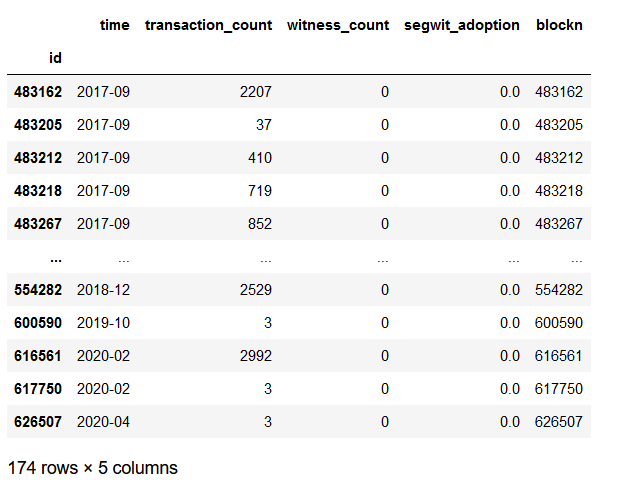Screen dimensions: 617x491
Task: Click the time column header
Action: (115, 25)
